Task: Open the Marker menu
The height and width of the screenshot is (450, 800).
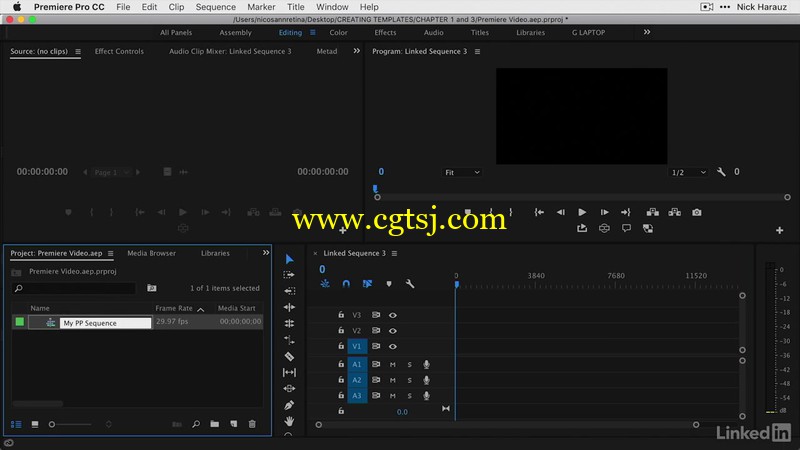Action: 261,7
